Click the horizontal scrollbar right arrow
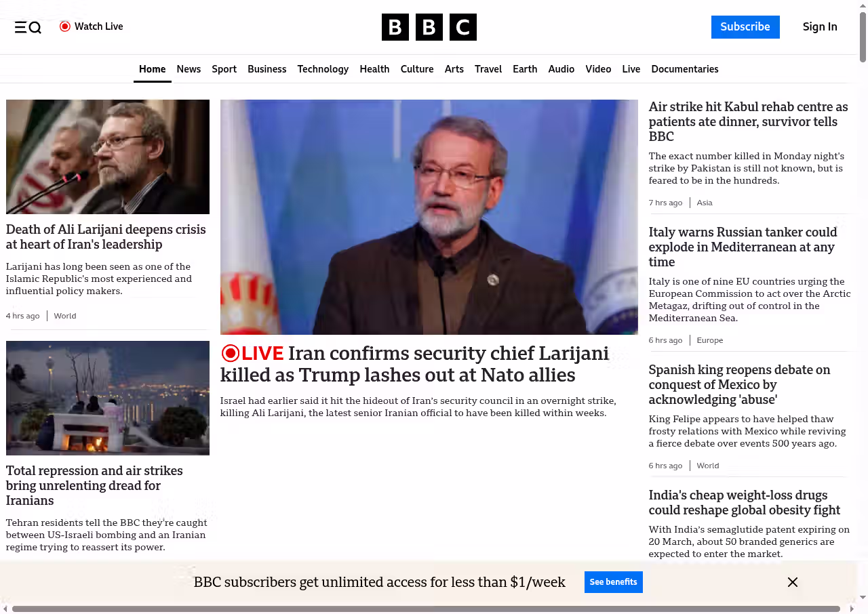This screenshot has width=868, height=614. tap(852, 609)
